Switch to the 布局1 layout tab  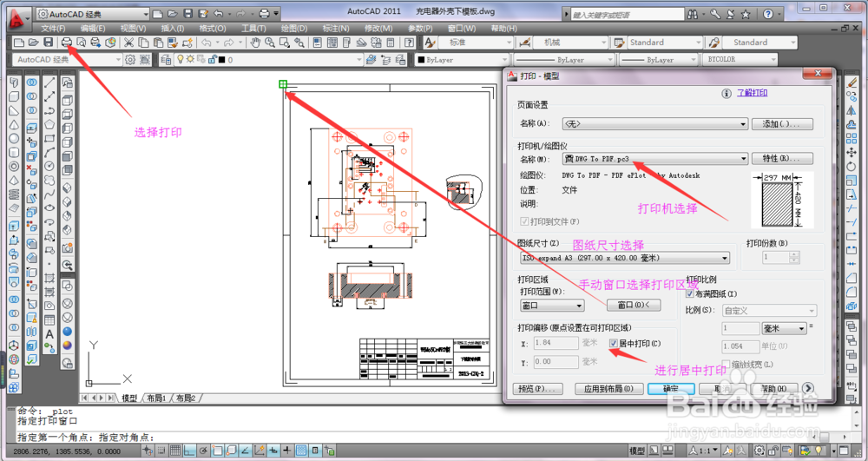pyautogui.click(x=156, y=398)
